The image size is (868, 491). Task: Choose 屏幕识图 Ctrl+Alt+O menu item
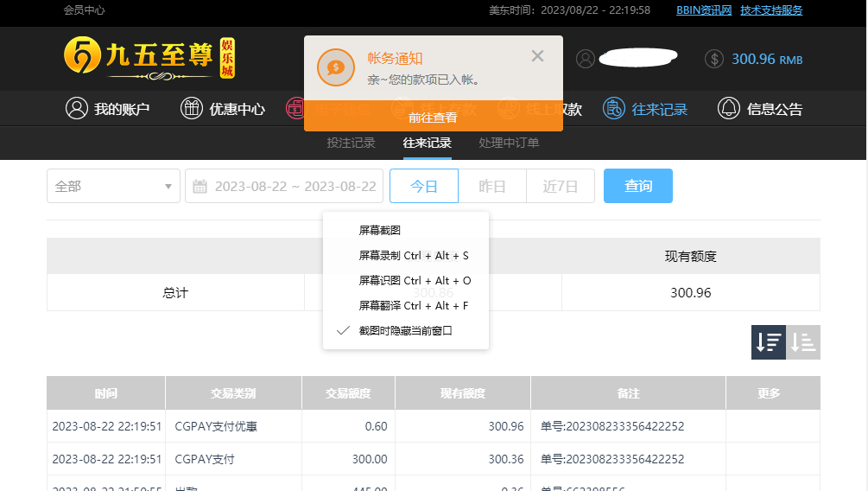click(406, 280)
